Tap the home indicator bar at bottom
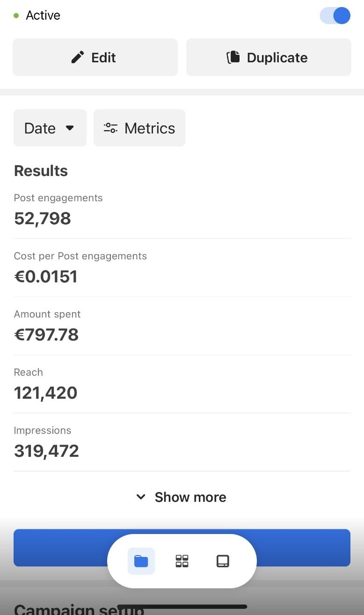Image resolution: width=364 pixels, height=615 pixels. click(x=182, y=607)
